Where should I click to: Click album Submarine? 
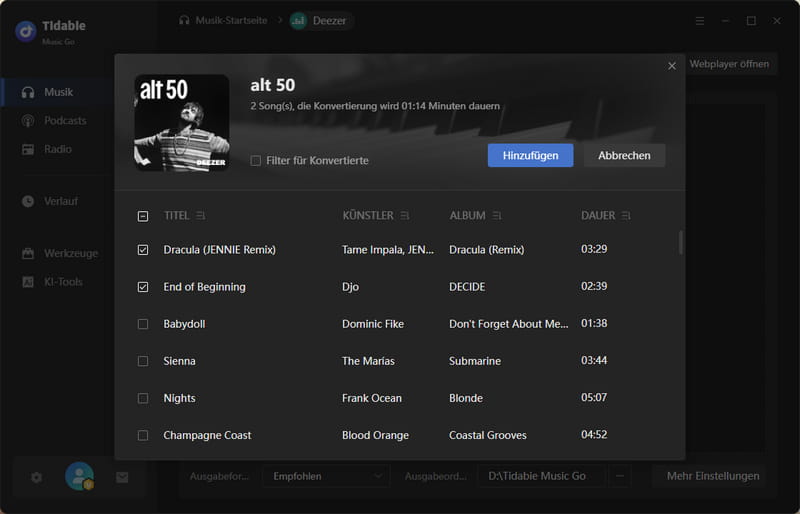coord(474,361)
